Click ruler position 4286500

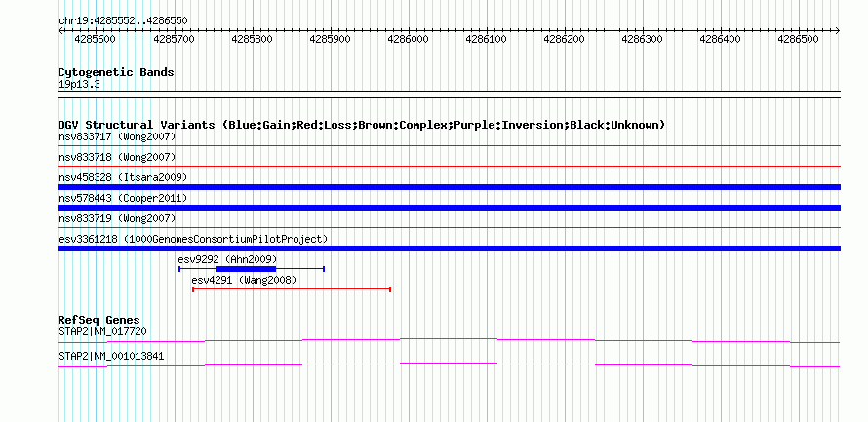[x=799, y=39]
